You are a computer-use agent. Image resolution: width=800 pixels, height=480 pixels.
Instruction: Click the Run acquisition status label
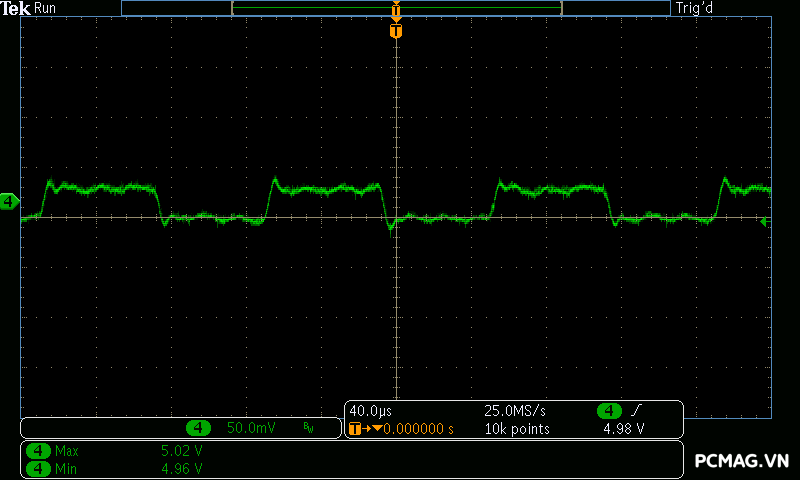[45, 8]
